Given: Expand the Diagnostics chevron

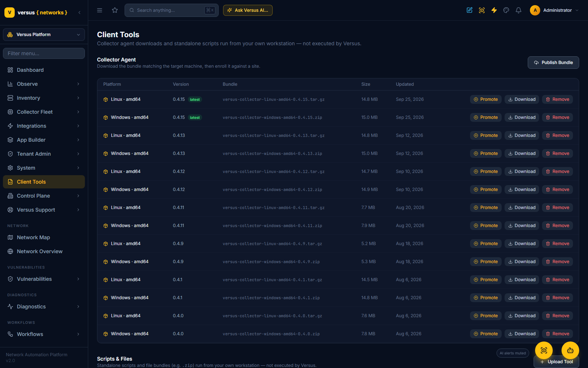Looking at the screenshot, I should [78, 307].
